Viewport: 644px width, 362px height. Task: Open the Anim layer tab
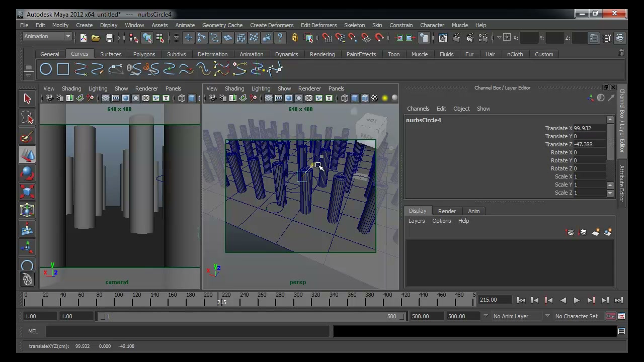[473, 211]
